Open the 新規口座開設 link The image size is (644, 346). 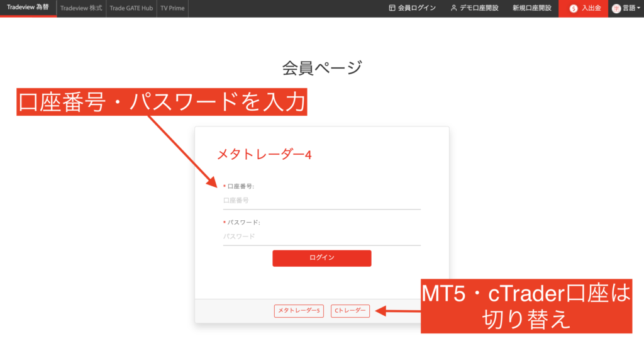point(532,8)
